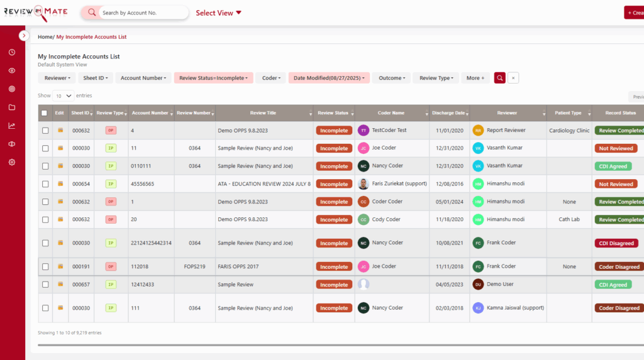Click the Search by Account No. field

click(x=143, y=13)
